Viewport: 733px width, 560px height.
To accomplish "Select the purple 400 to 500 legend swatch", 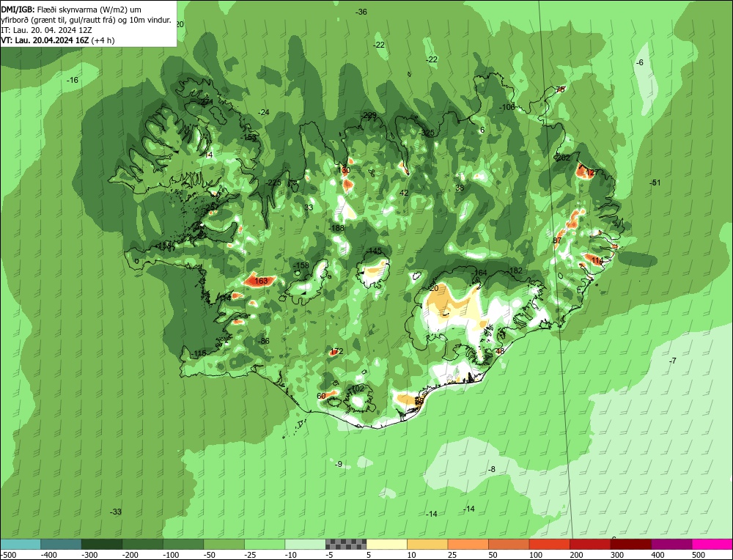I will [671, 544].
